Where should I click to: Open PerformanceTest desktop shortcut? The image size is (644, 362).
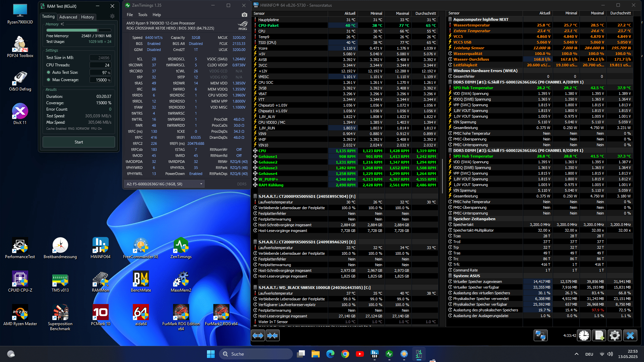coord(20,248)
